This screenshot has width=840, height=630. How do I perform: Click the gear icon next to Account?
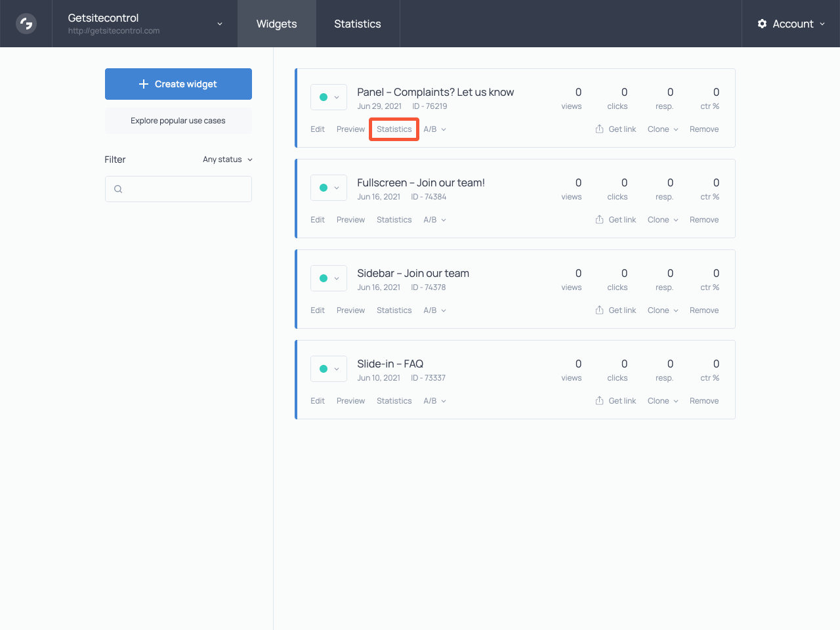(762, 24)
